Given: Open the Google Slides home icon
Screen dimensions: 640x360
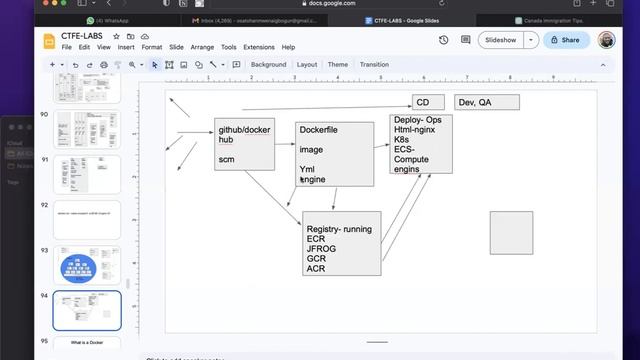Looking at the screenshot, I should [49, 41].
